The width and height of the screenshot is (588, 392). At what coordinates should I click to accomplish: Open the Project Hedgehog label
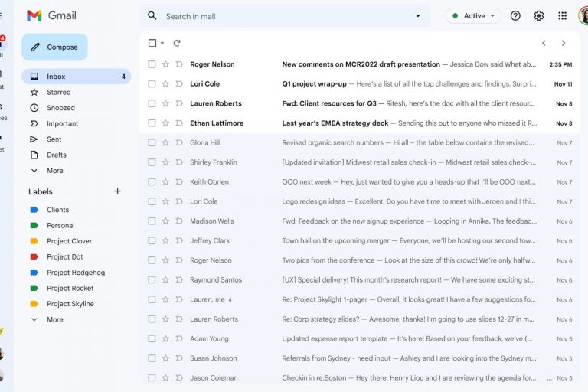pyautogui.click(x=75, y=273)
